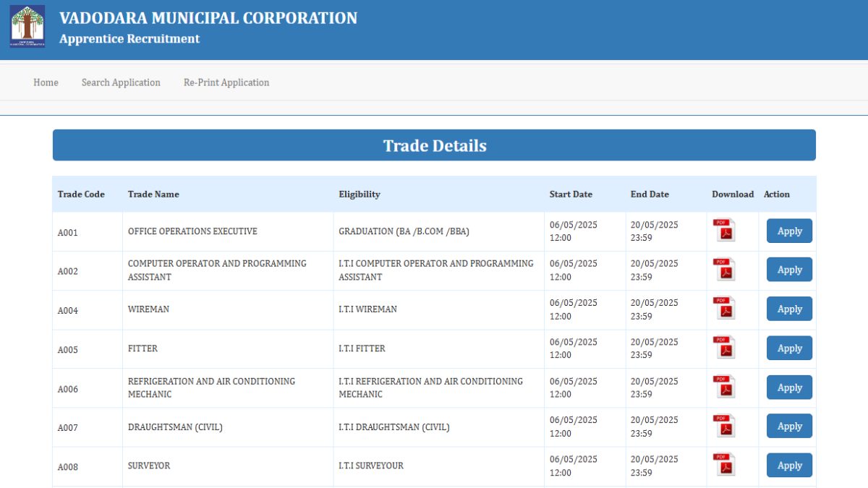Apply for the Wireman trade A004
Screen dimensions: 868x488
click(x=789, y=309)
